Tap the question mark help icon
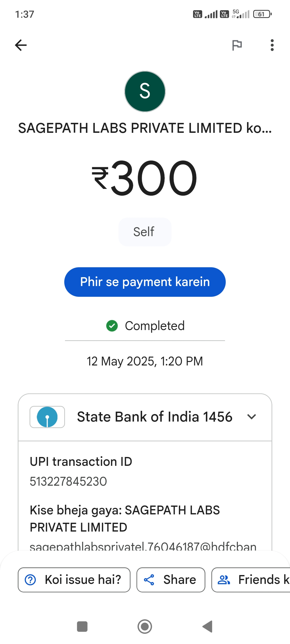This screenshot has height=644, width=290. click(x=30, y=580)
